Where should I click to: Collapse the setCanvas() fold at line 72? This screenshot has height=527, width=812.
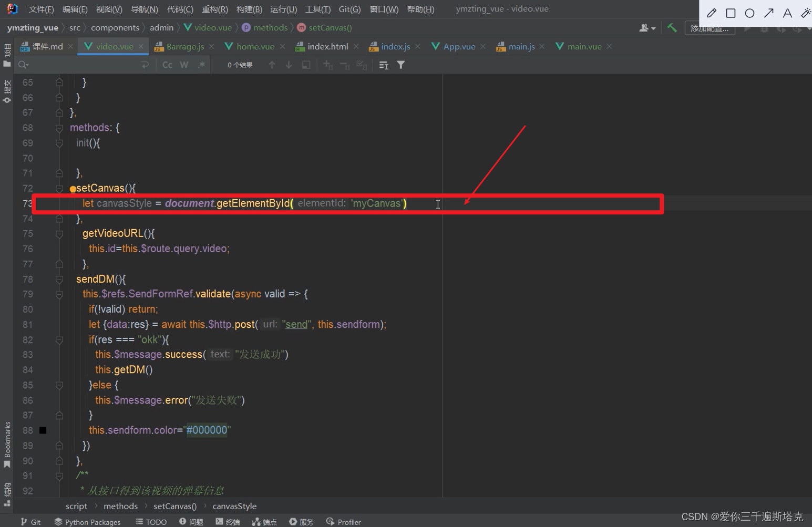click(59, 188)
